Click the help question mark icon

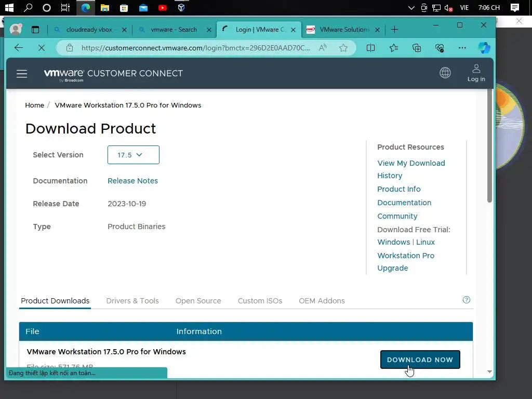466,300
